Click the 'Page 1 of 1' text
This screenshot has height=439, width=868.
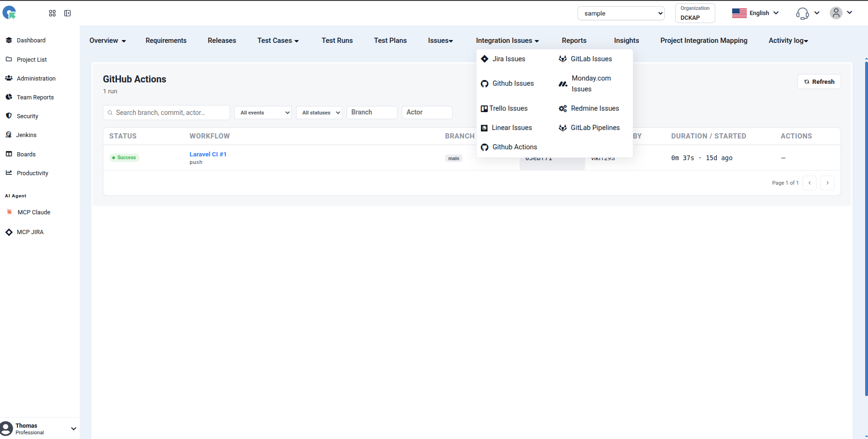click(x=785, y=183)
